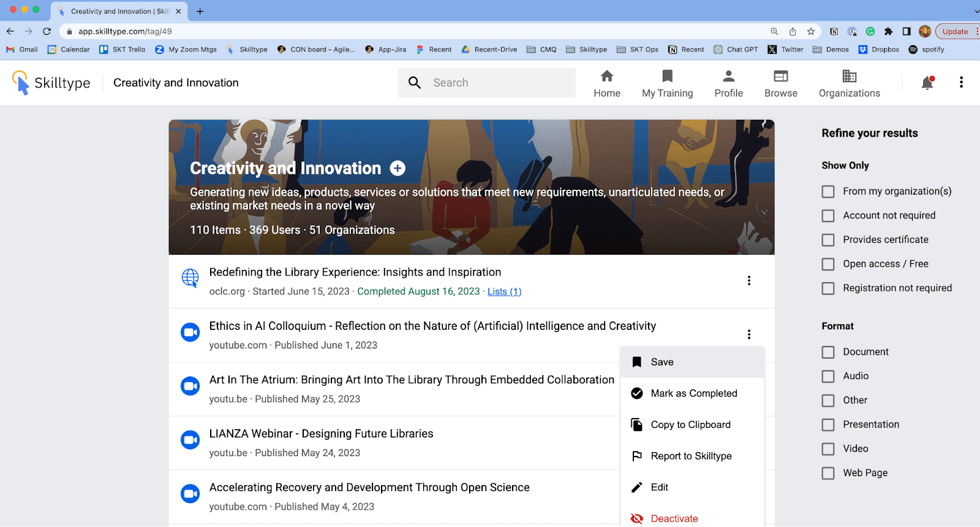
Task: Click the video icon for Ethics in AI Colloquium
Action: (x=190, y=332)
